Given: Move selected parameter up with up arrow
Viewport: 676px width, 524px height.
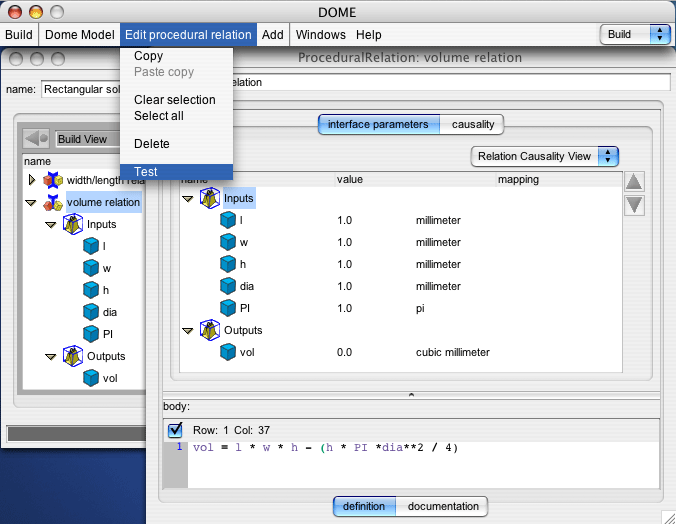Looking at the screenshot, I should [x=634, y=182].
